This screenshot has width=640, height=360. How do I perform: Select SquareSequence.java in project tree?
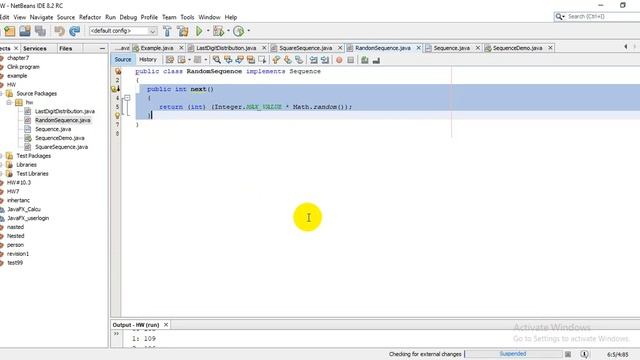pos(61,147)
